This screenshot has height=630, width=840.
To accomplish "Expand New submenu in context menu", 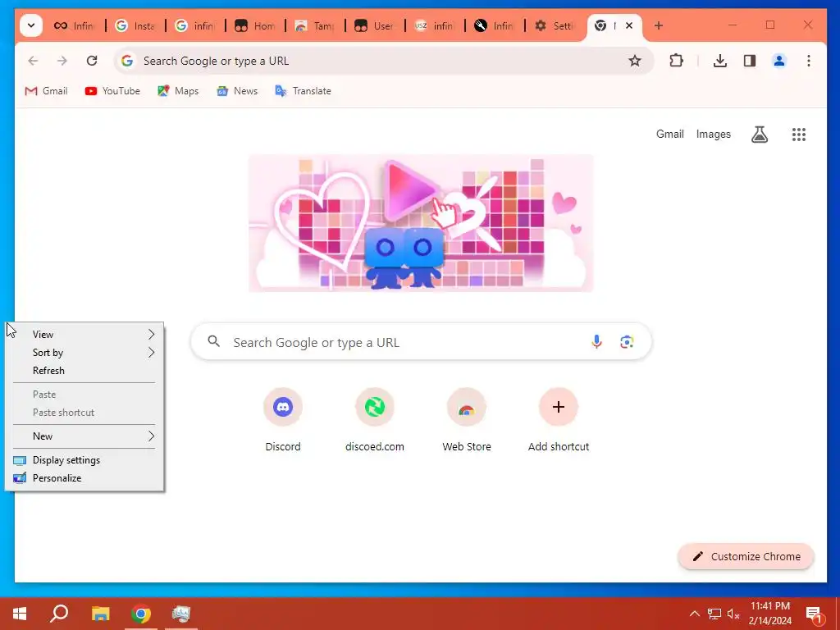I will point(84,436).
